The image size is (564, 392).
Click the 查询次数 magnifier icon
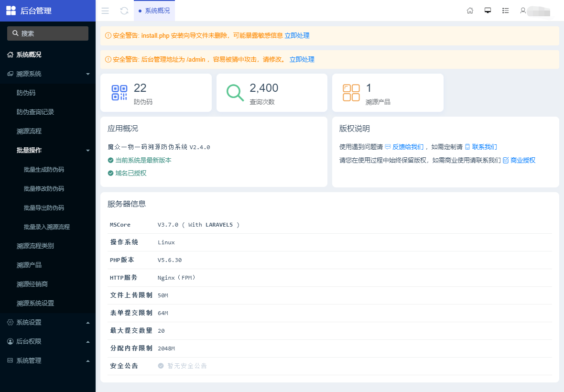235,92
